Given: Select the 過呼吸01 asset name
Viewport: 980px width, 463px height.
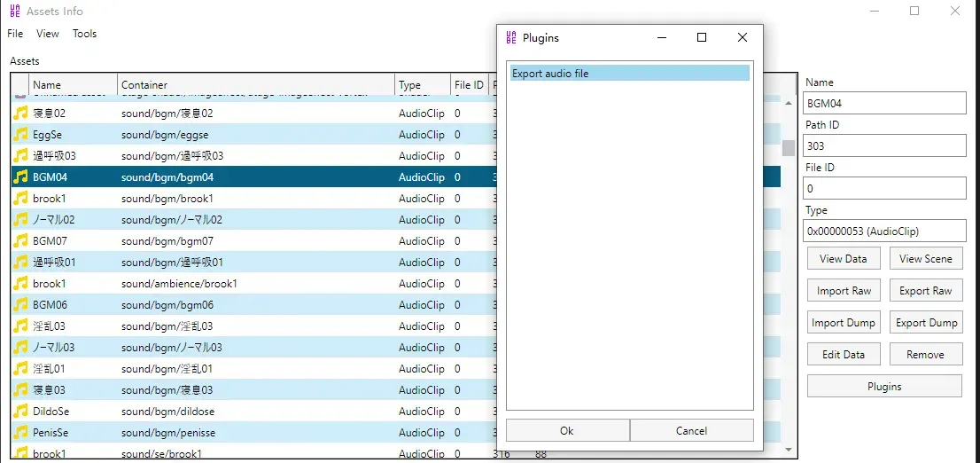Looking at the screenshot, I should 54,263.
